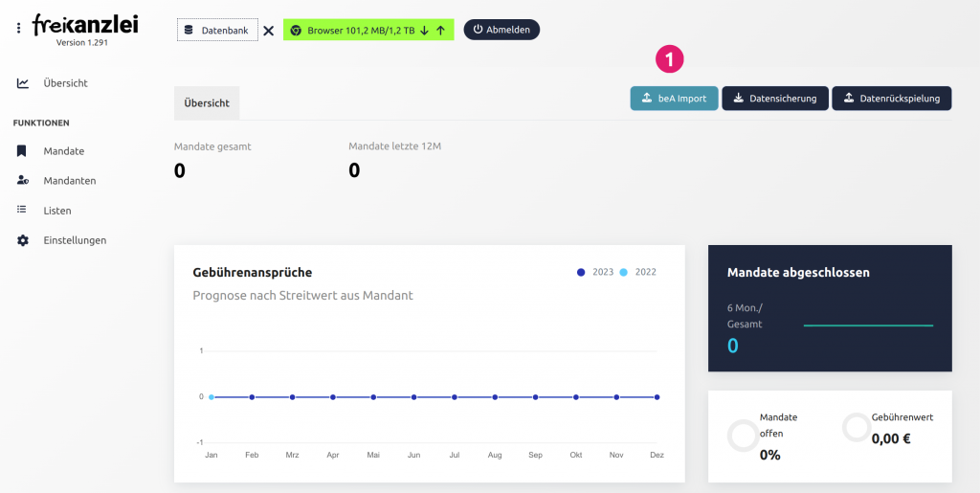Click the FUNKTIONEN section label
This screenshot has width=980, height=493.
41,123
